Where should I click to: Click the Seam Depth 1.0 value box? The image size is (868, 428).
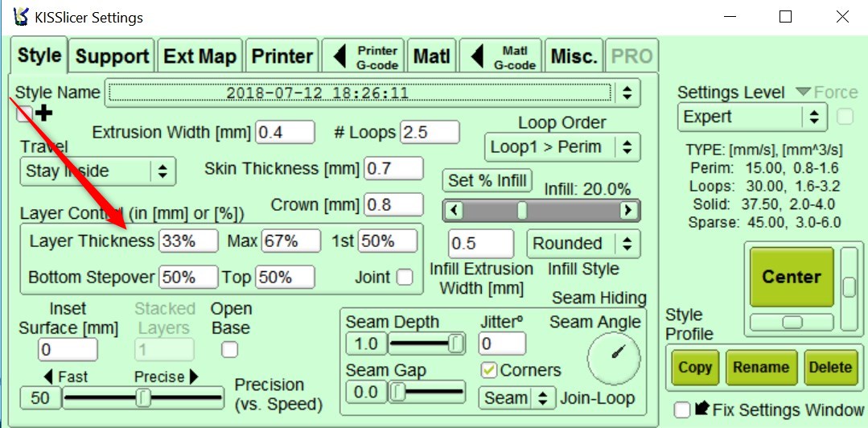(x=367, y=344)
